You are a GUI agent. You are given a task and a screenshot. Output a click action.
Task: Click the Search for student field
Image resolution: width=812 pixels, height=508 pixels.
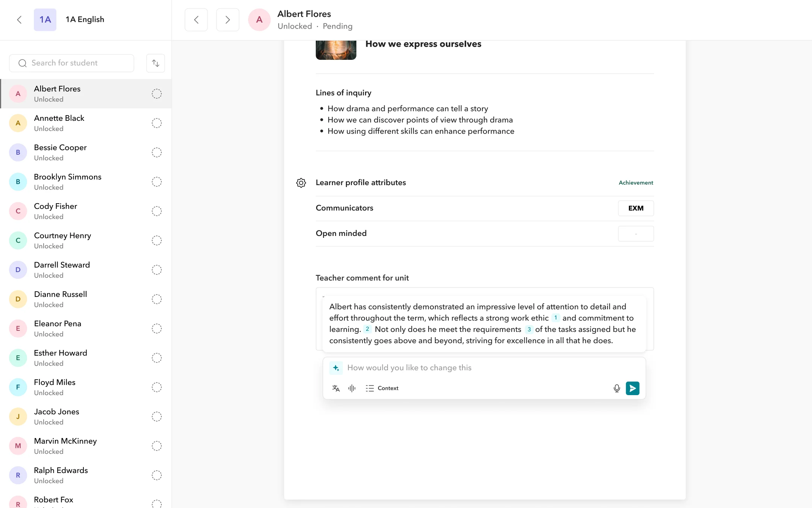71,63
